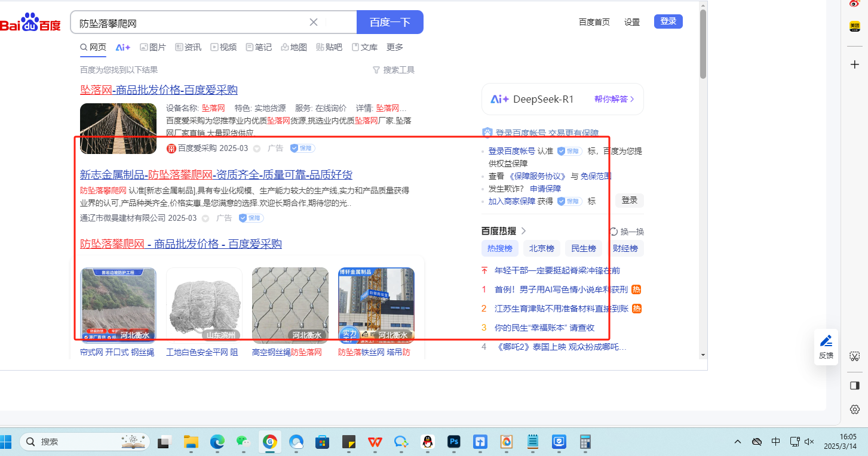This screenshot has width=868, height=456.
Task: Clear the search box with the X icon
Action: 314,23
